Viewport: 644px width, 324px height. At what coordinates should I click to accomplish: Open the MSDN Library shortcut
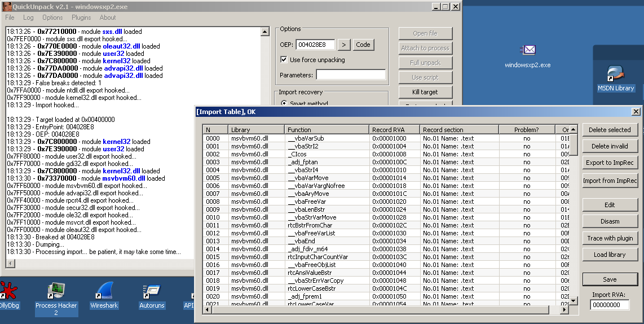click(615, 75)
